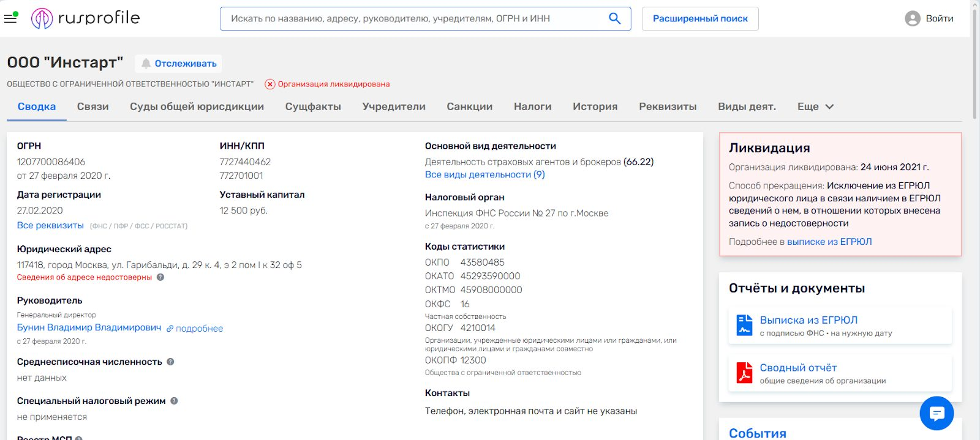Click the подробнее link
The width and height of the screenshot is (980, 440).
click(199, 329)
